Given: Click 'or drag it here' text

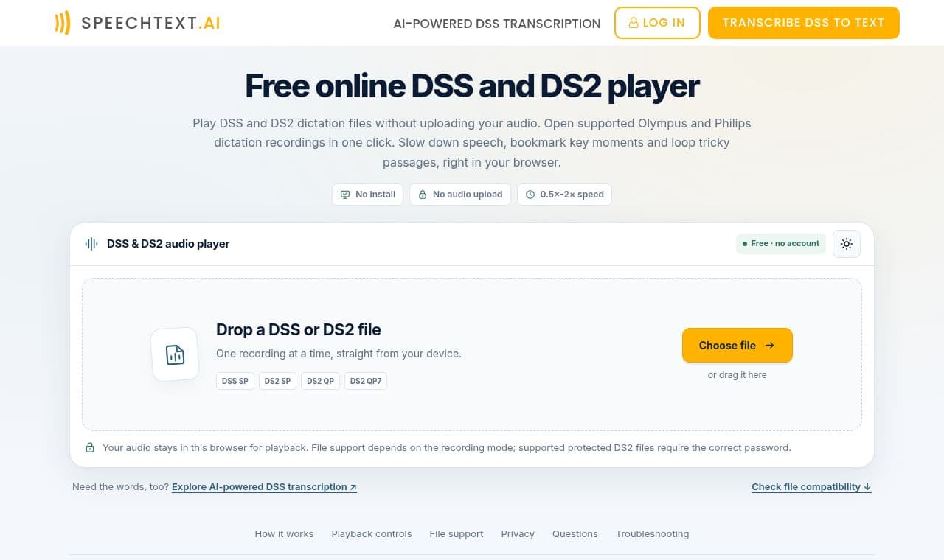Looking at the screenshot, I should (737, 375).
